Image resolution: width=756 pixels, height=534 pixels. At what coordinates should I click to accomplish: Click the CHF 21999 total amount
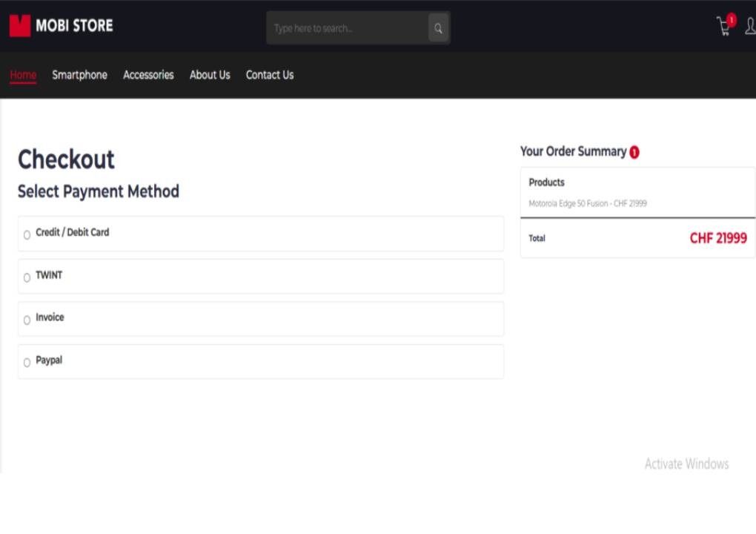(718, 238)
